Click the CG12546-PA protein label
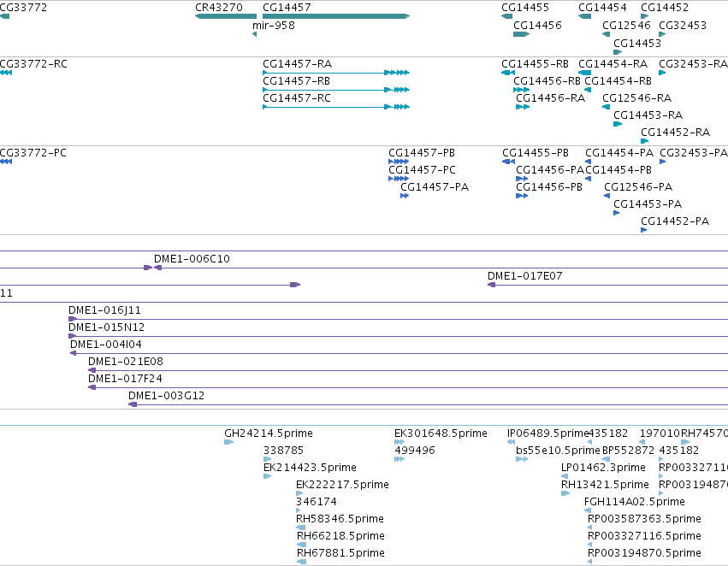 click(x=638, y=187)
